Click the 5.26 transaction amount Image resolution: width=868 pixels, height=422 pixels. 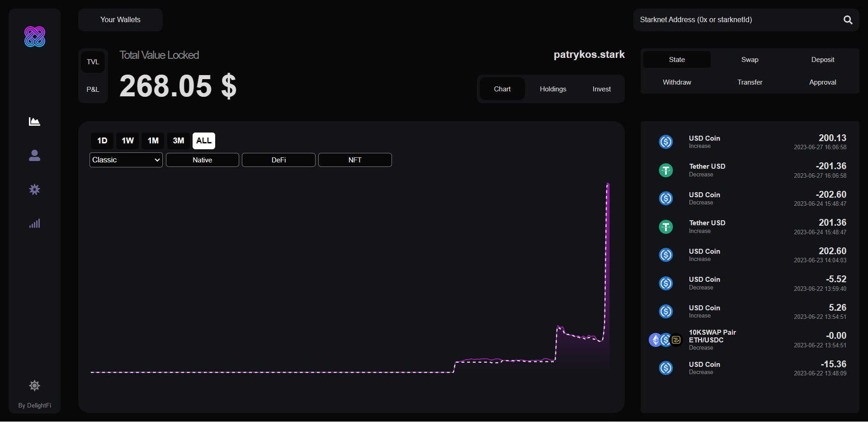[837, 308]
